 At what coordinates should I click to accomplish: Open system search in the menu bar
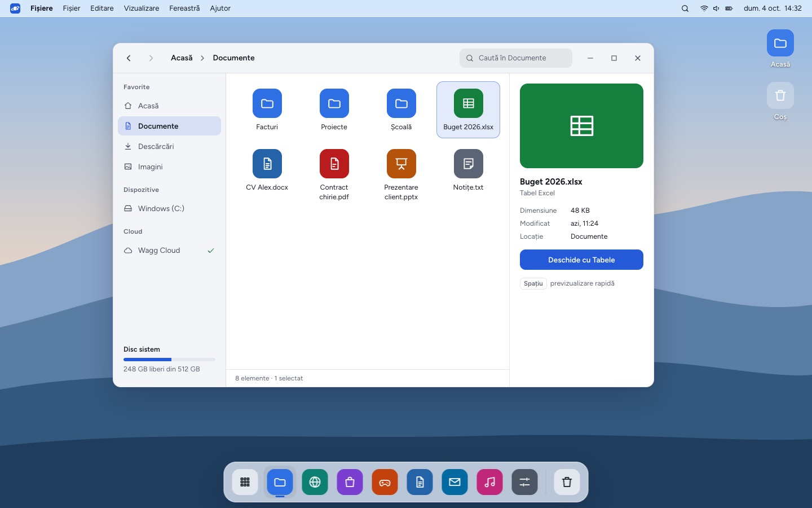[685, 8]
